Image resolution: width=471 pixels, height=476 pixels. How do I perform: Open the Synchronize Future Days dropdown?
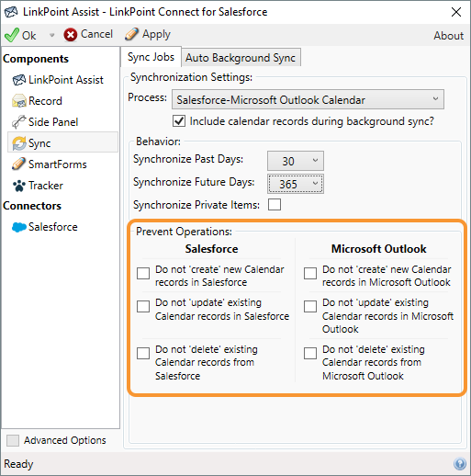296,184
